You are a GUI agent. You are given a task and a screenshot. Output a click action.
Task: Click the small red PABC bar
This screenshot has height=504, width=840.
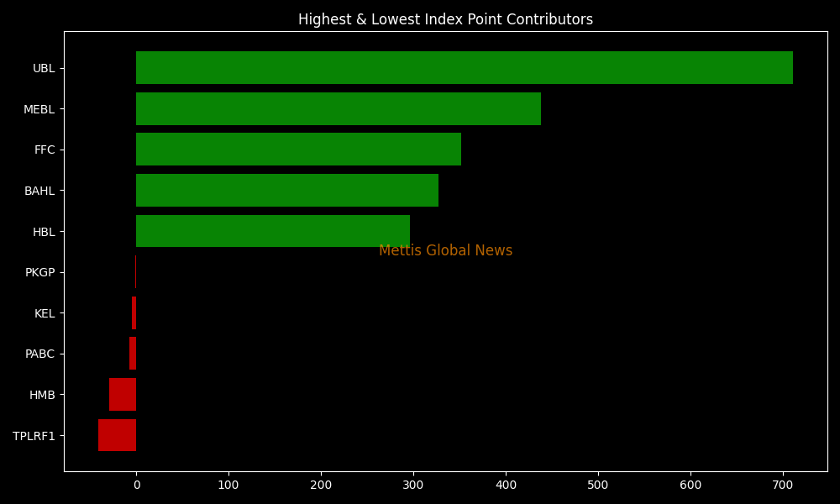coord(133,354)
